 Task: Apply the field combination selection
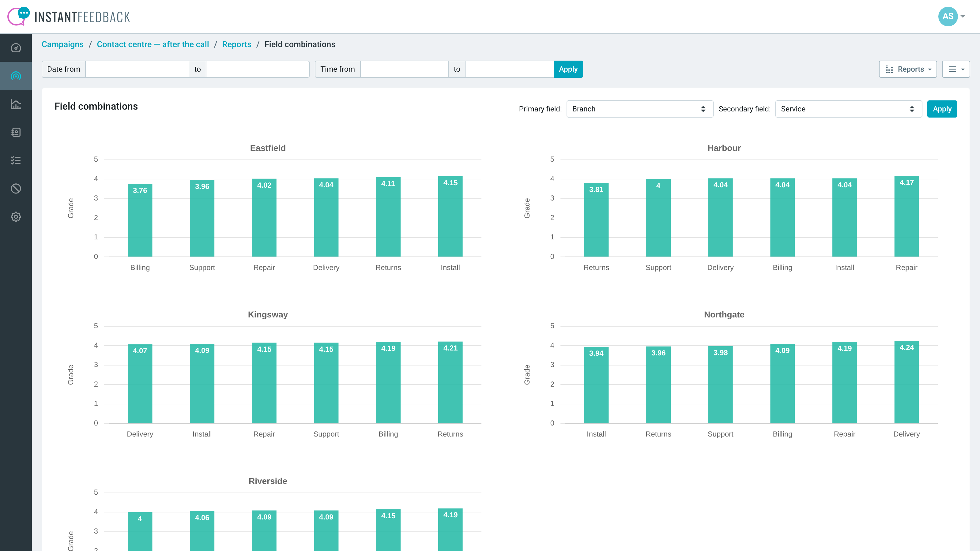[x=942, y=109]
